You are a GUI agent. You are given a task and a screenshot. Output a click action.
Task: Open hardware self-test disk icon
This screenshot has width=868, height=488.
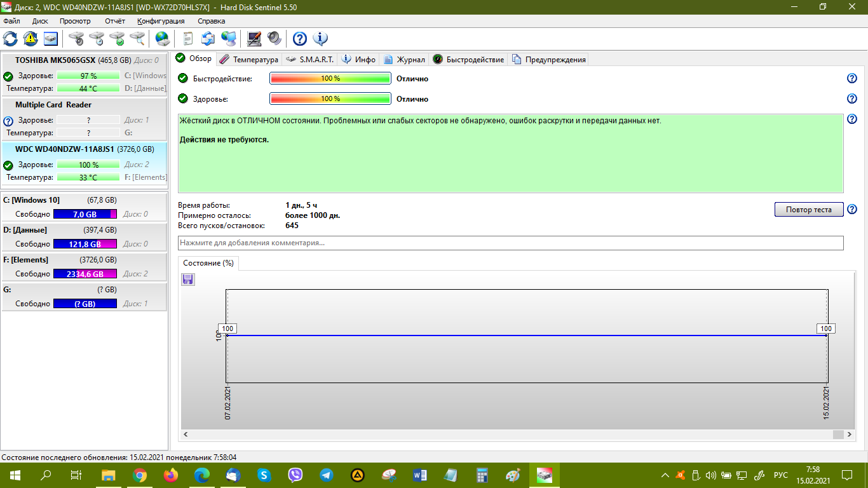[x=76, y=39]
